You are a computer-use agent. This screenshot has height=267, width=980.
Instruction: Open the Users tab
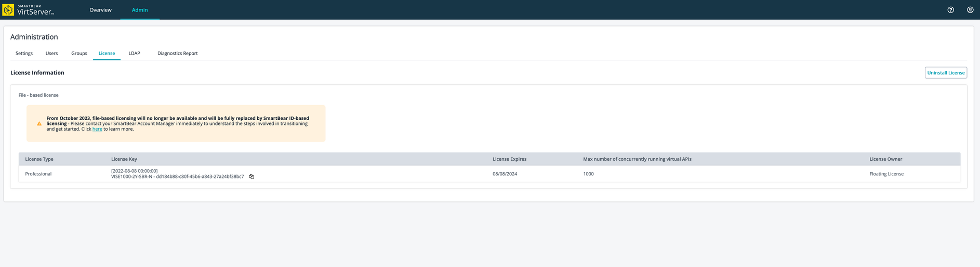tap(51, 54)
